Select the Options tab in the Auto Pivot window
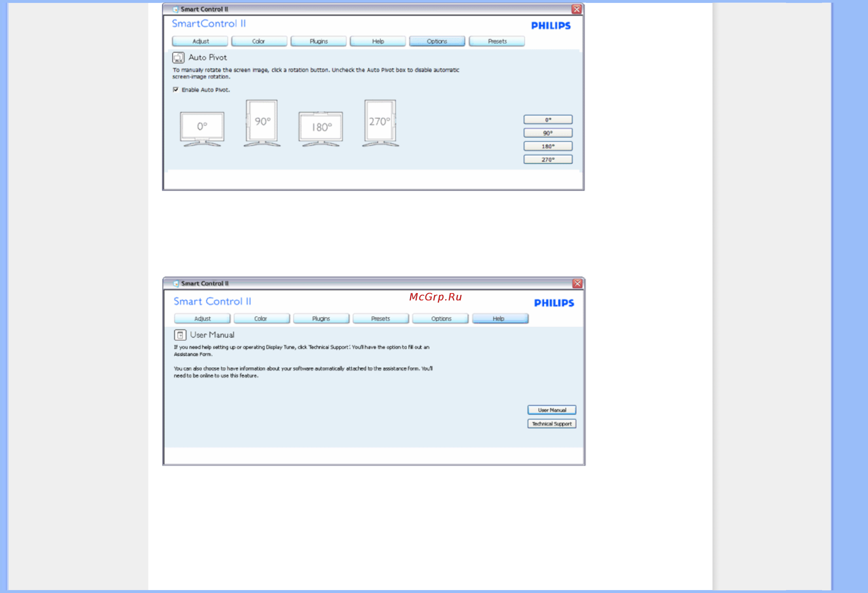 pos(437,41)
